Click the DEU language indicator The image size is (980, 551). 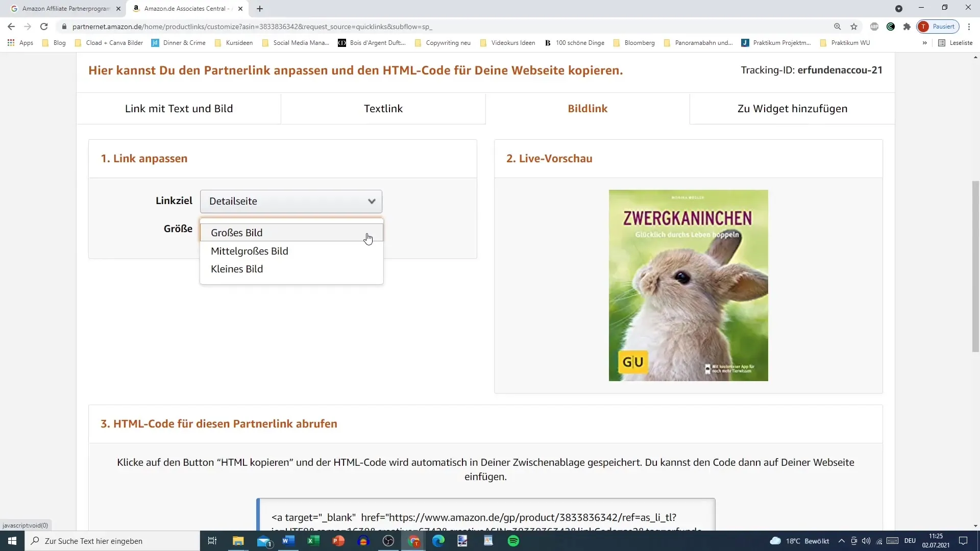910,541
